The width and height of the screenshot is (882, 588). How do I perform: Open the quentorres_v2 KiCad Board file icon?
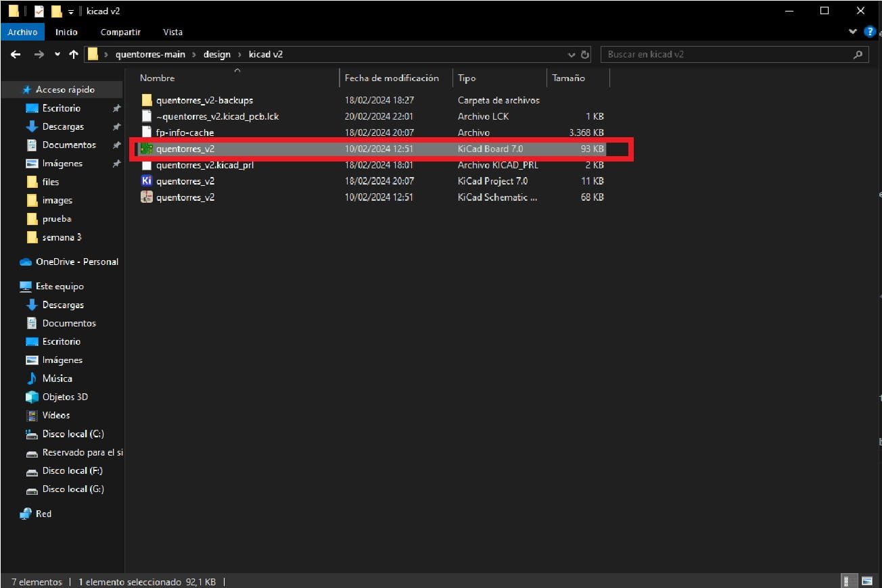point(147,149)
